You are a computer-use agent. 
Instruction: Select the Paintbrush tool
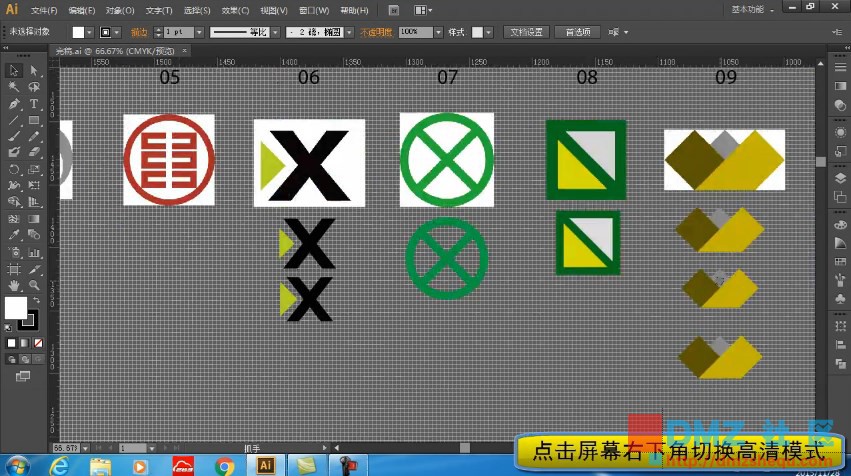(14, 137)
